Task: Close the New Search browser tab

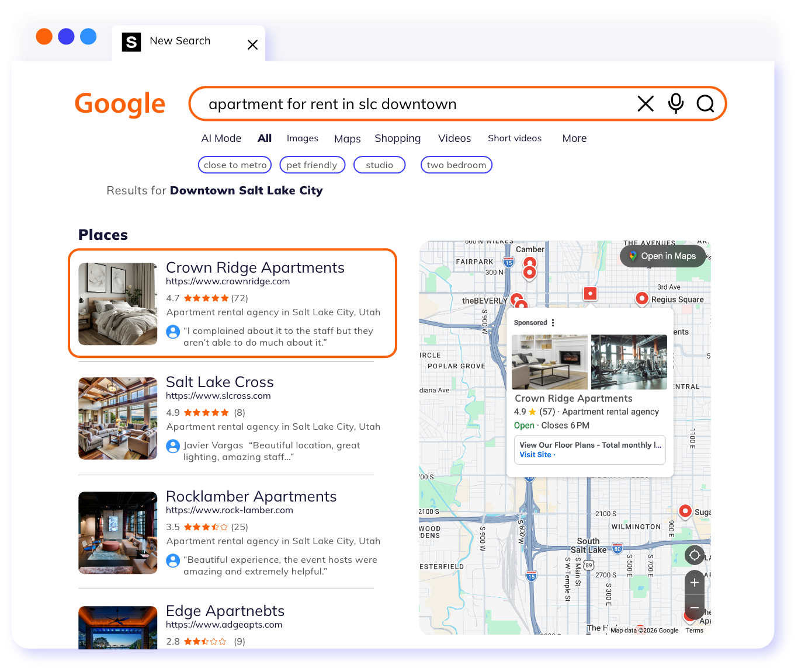Action: 252,45
